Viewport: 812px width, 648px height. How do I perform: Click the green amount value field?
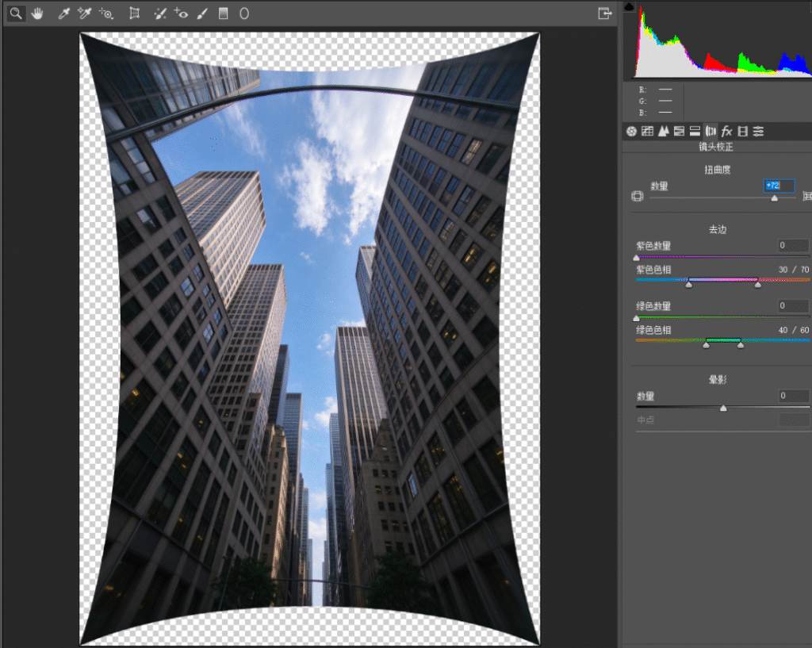pos(793,305)
